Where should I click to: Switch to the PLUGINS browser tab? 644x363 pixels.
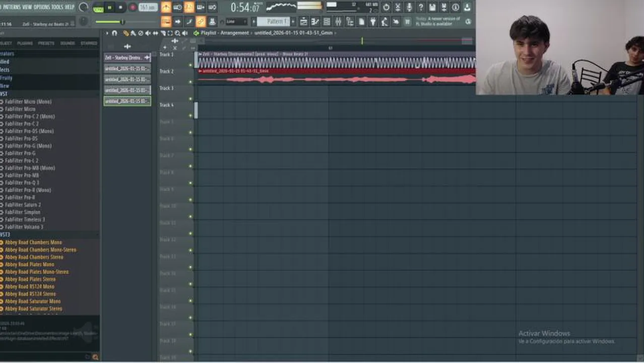[x=25, y=43]
